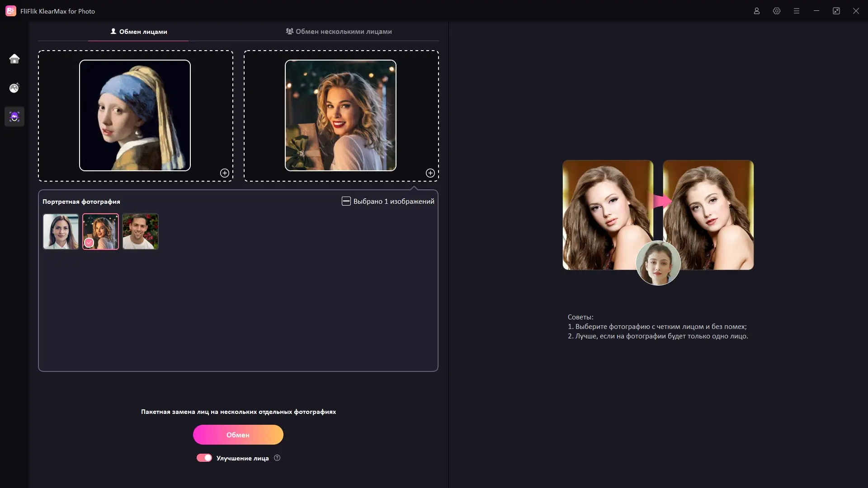This screenshot has height=488, width=868.
Task: Open the hamburger menu in the title bar
Action: [797, 11]
